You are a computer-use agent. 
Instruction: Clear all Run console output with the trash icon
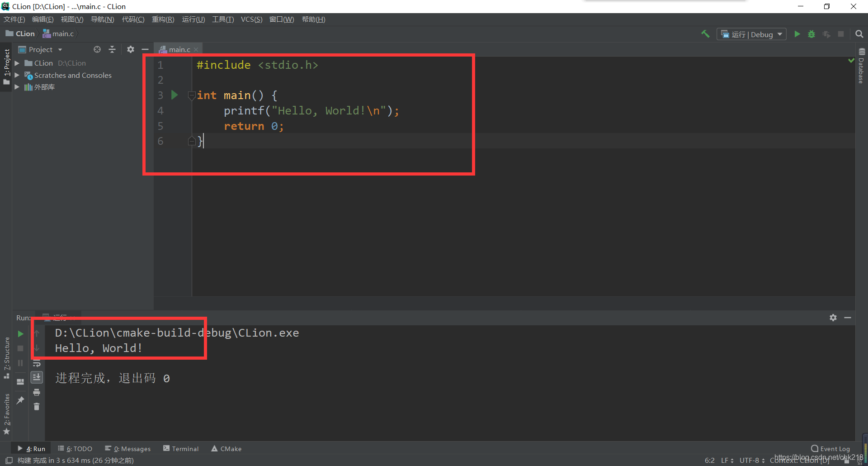coord(37,407)
